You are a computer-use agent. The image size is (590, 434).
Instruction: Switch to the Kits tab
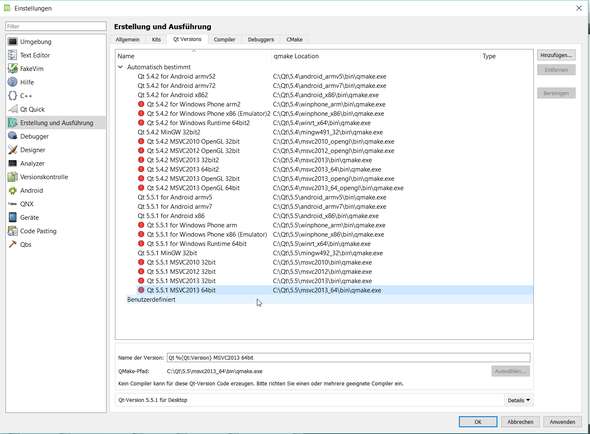pyautogui.click(x=156, y=40)
